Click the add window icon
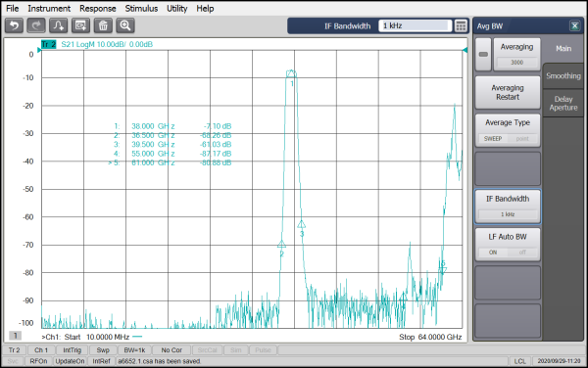Viewport: 588px width, 368px height. [80, 25]
